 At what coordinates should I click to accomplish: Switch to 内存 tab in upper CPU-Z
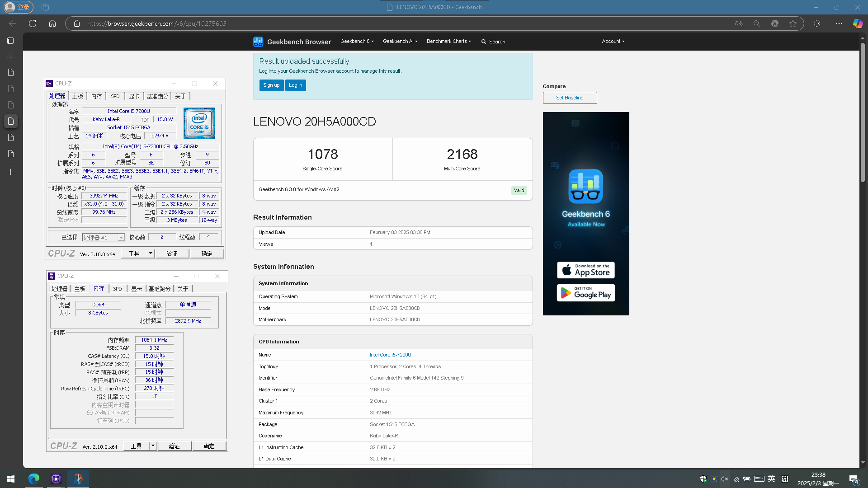pyautogui.click(x=96, y=96)
